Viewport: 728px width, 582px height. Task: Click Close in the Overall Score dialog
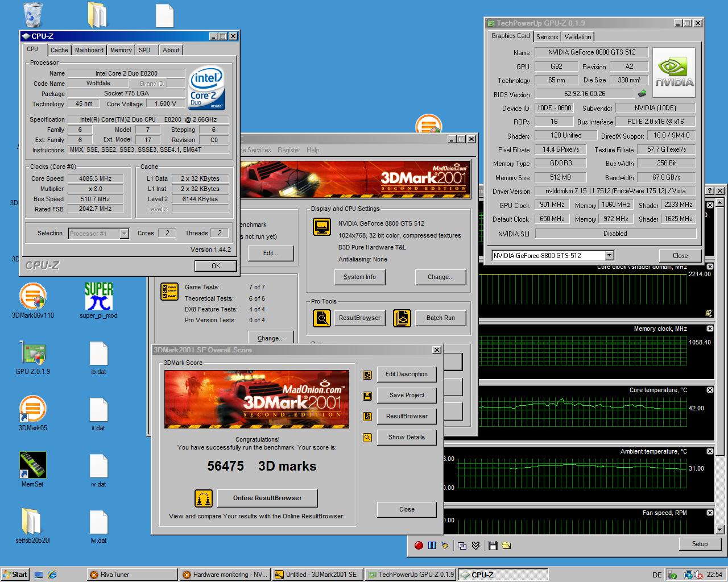pos(407,509)
